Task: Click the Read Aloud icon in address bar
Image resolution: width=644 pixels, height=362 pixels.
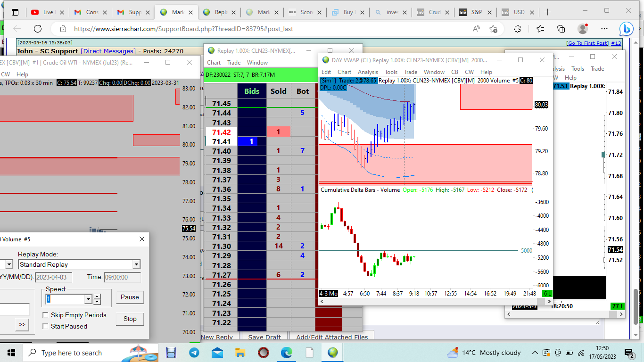Action: 477,29
